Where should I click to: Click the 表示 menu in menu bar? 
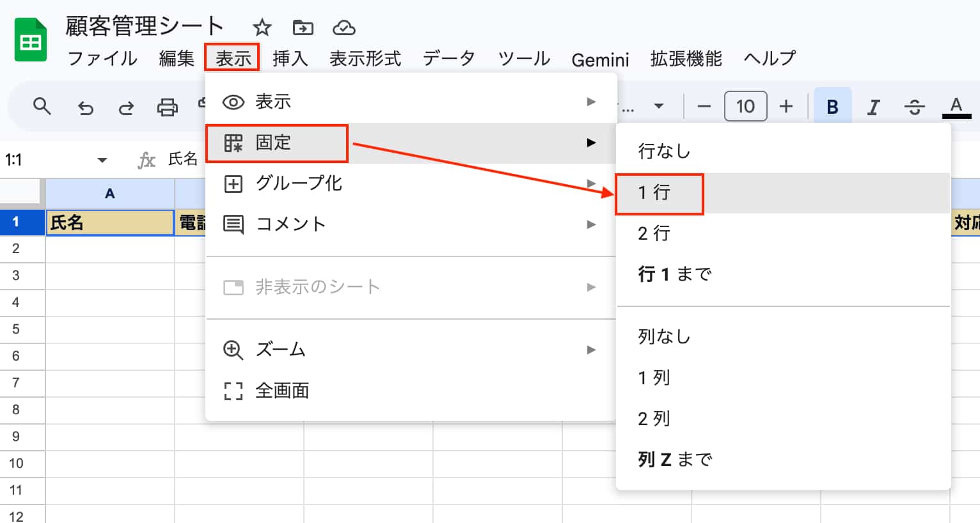tap(232, 58)
